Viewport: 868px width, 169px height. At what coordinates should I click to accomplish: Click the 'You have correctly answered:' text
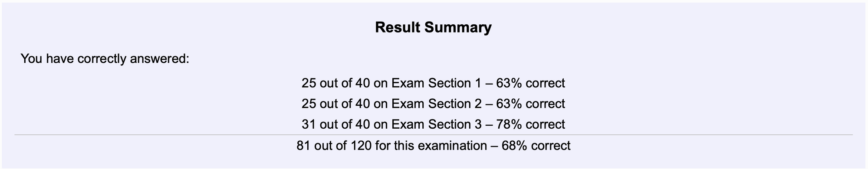105,58
